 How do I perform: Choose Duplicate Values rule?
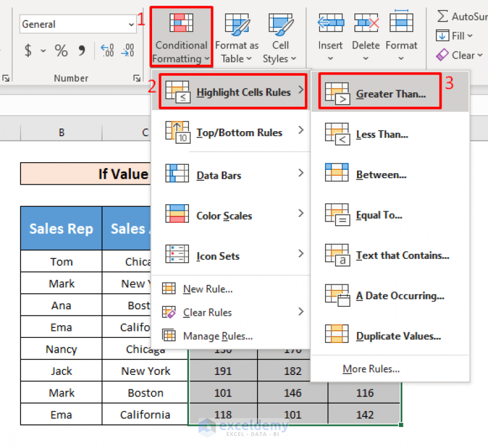pyautogui.click(x=390, y=335)
